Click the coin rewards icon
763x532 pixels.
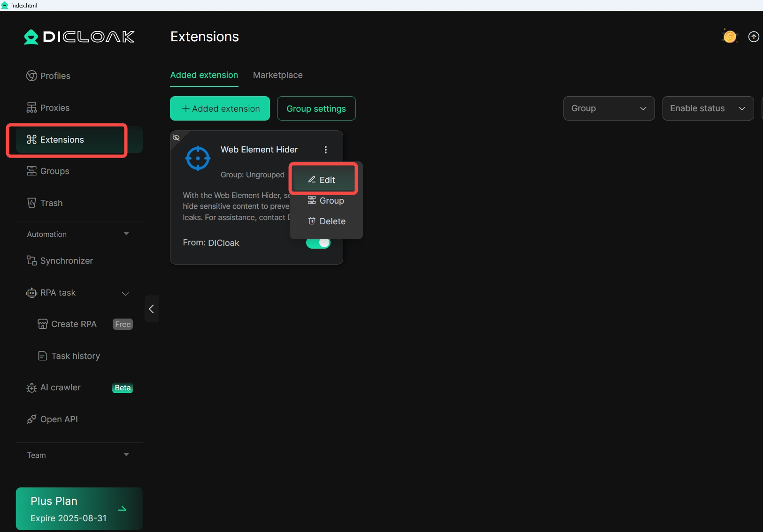pyautogui.click(x=730, y=37)
